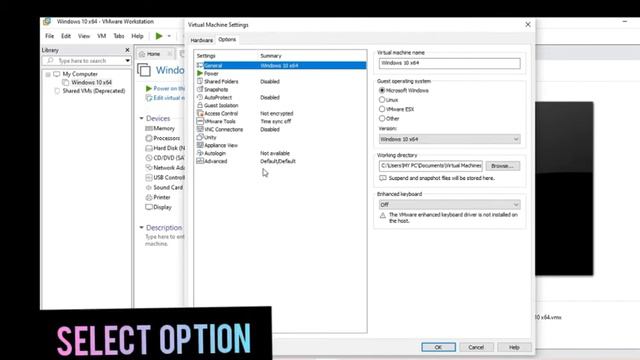Open the Enhanced keyboard dropdown
Viewport: 640px width, 360px height.
[x=449, y=204]
